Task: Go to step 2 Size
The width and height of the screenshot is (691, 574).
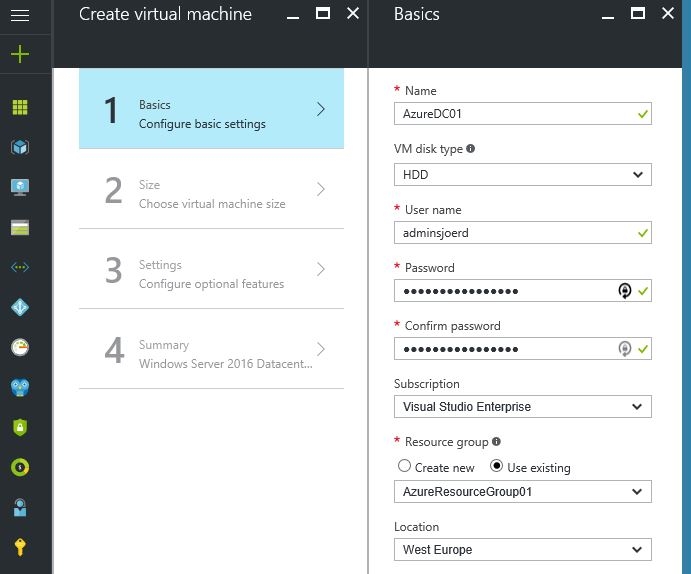Action: [x=211, y=189]
